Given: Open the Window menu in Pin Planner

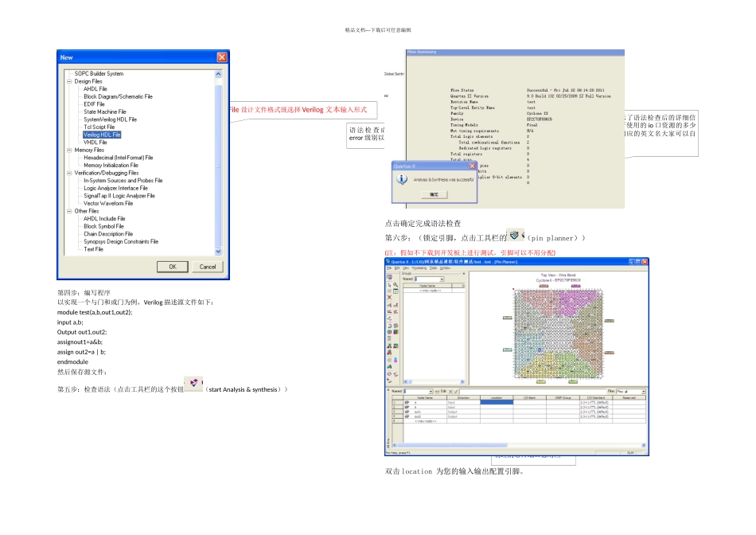Looking at the screenshot, I should click(445, 268).
